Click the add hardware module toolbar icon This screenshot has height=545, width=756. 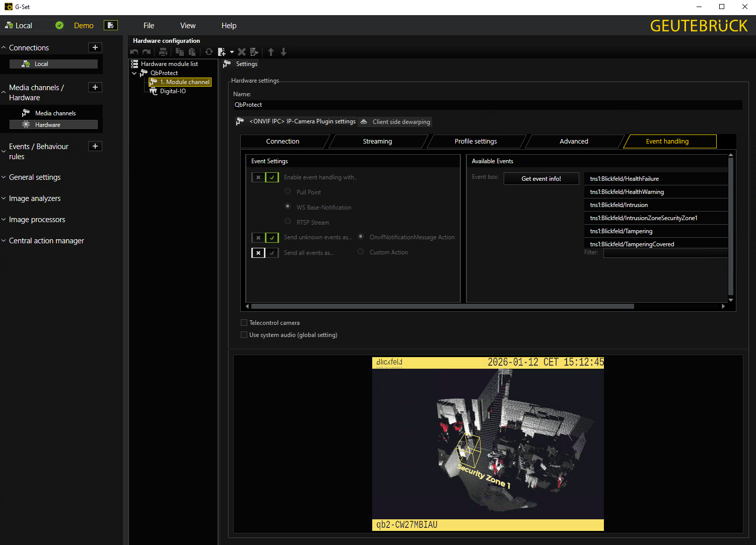[222, 52]
